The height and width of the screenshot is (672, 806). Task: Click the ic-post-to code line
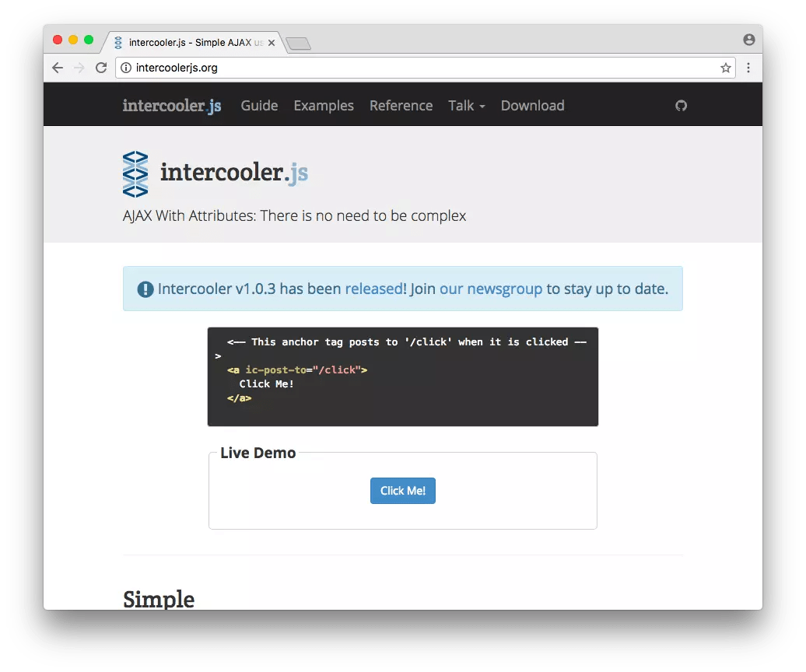[x=297, y=370]
